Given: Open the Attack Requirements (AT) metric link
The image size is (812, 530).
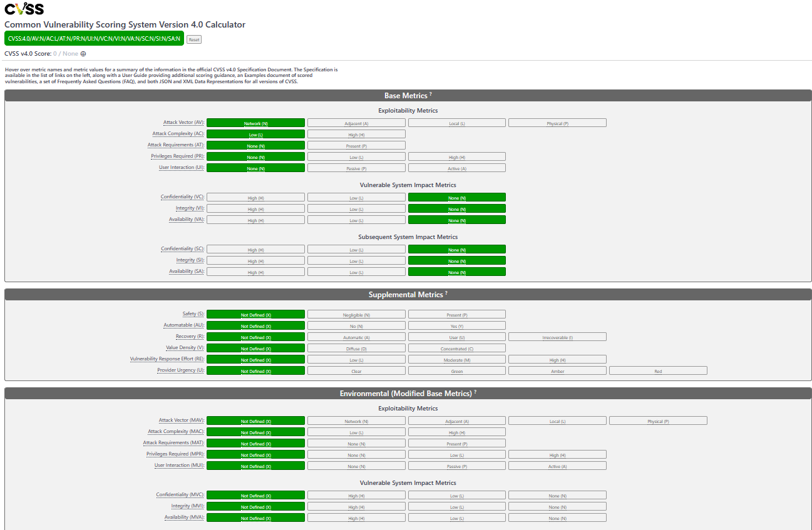Looking at the screenshot, I should click(176, 145).
